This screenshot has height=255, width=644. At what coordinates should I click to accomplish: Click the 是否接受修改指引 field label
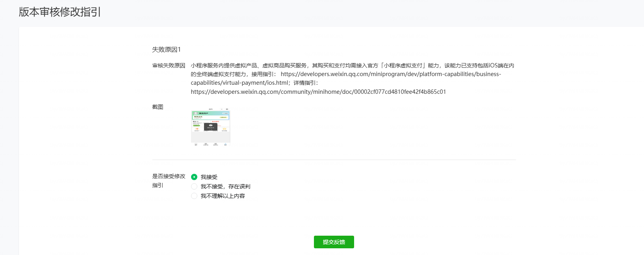tap(169, 181)
